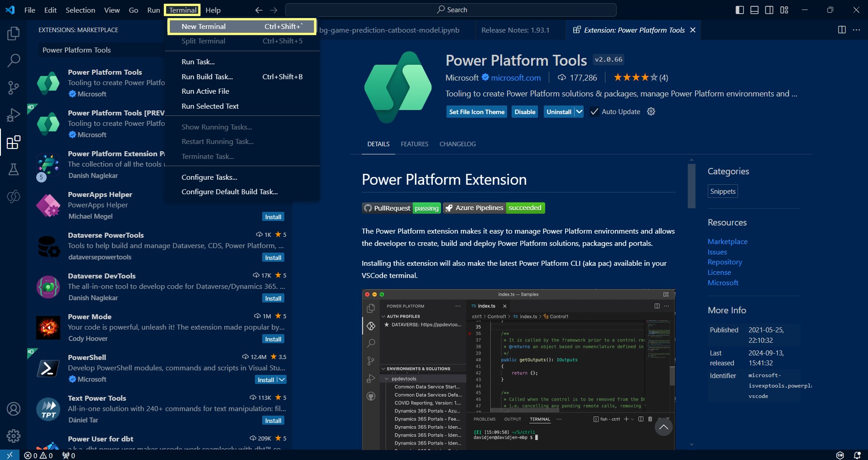Toggle the Auto Update checkbox
868x460 pixels.
[595, 112]
